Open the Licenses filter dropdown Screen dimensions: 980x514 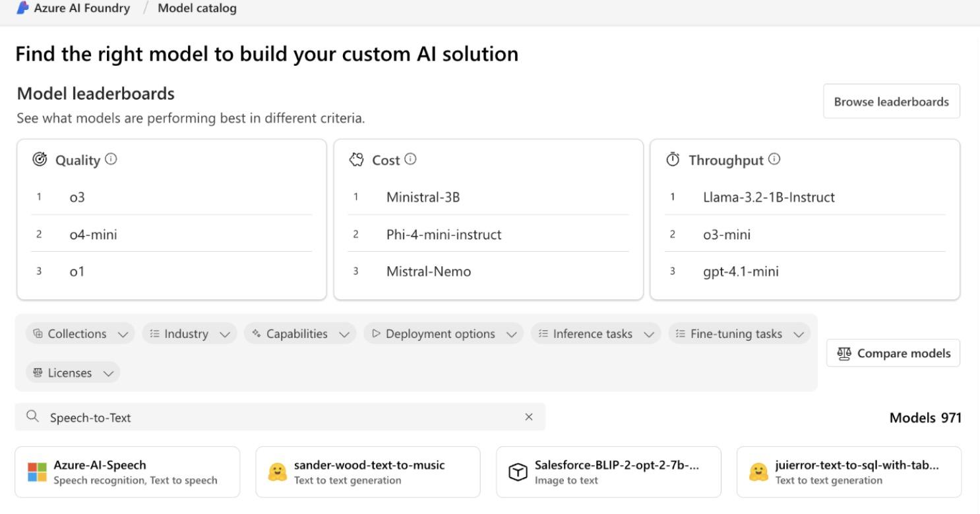pyautogui.click(x=73, y=372)
